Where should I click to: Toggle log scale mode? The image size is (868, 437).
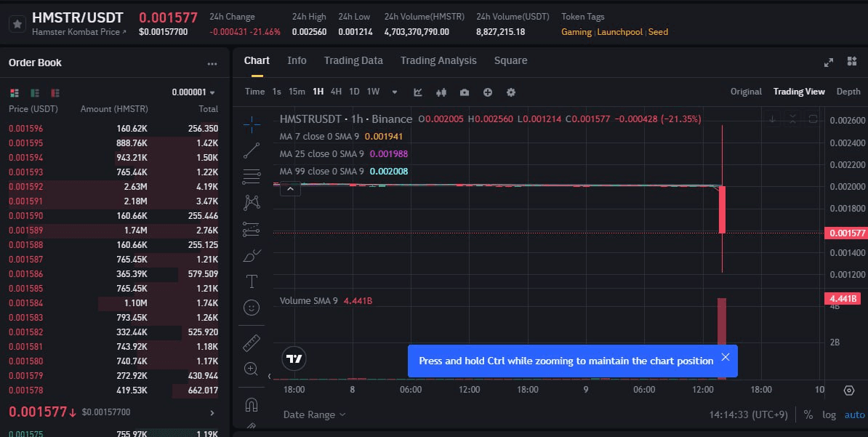coord(829,415)
